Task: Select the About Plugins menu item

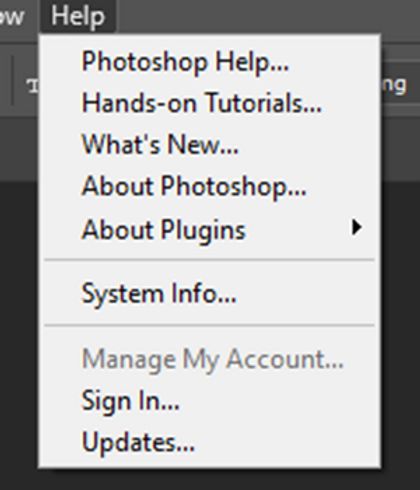Action: (x=210, y=229)
